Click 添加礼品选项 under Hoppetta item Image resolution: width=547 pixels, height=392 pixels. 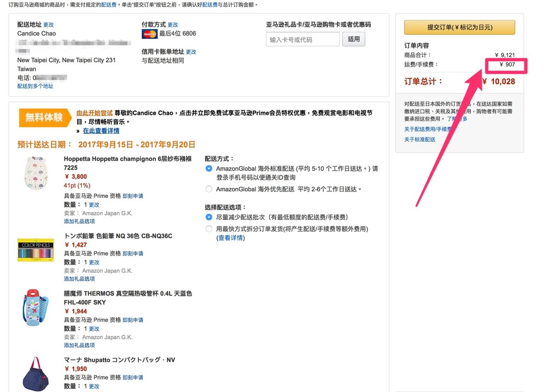79,221
